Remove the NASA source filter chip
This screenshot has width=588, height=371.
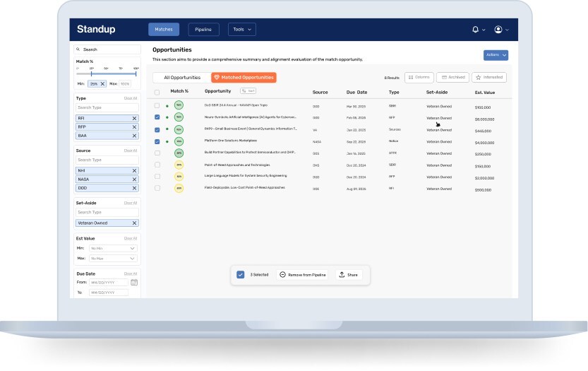pos(134,179)
